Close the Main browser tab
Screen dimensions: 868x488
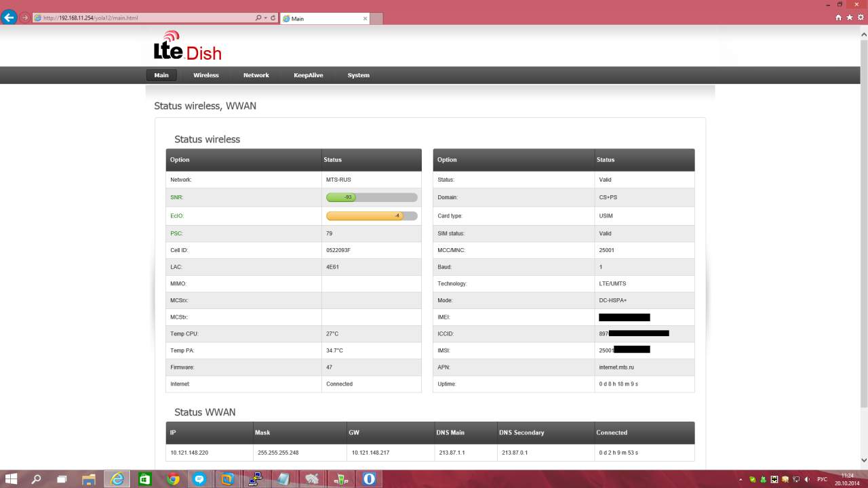[366, 18]
